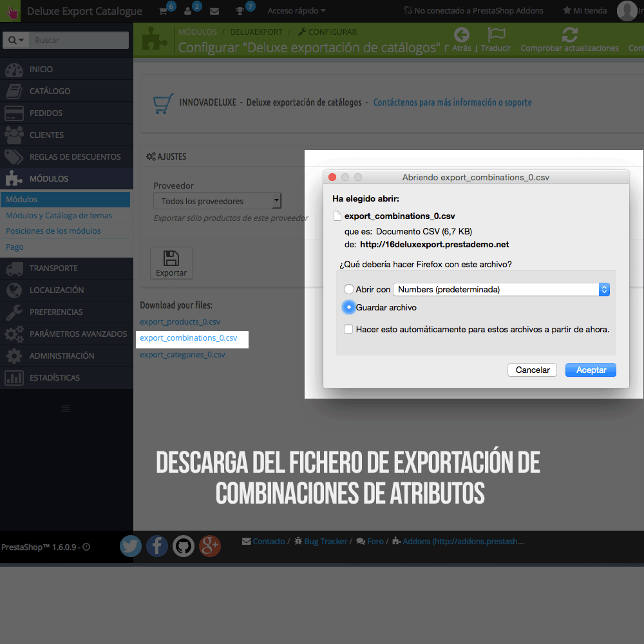Open PARÁMETROS AVANZADOS sidebar menu

coord(66,334)
